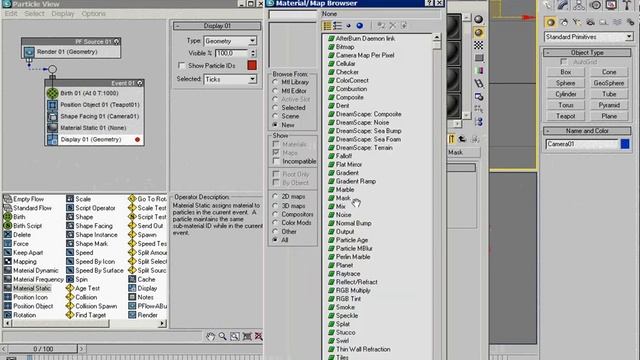Click the Visible % value field
640x360 pixels.
pyautogui.click(x=231, y=53)
